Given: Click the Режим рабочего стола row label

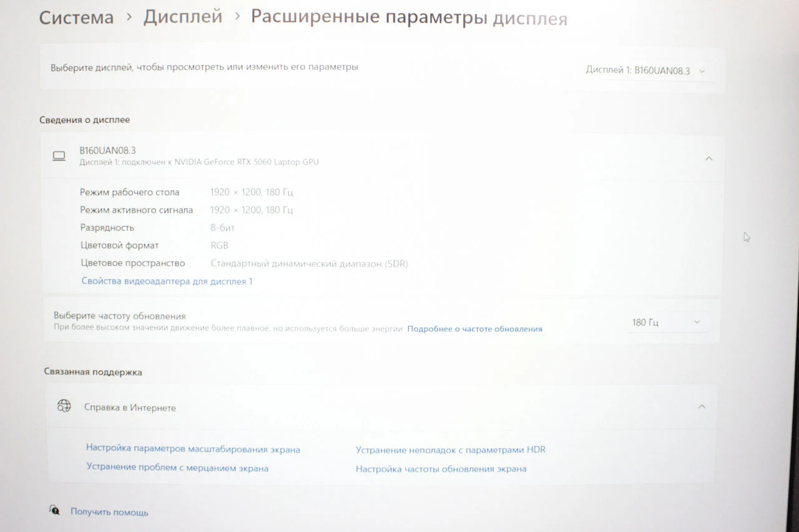Looking at the screenshot, I should click(130, 192).
